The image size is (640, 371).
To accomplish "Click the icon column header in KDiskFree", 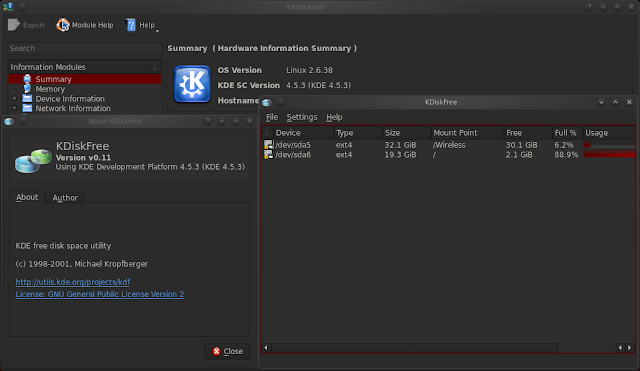I will [x=267, y=133].
